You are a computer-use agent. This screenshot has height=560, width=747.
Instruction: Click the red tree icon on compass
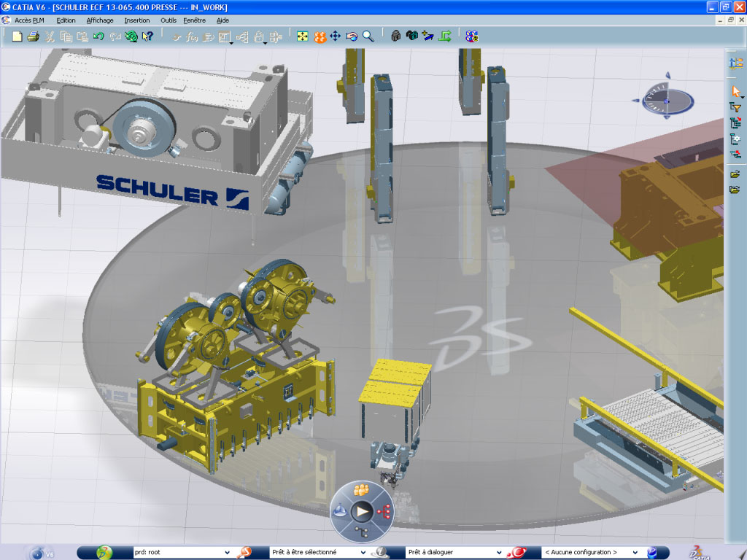[x=384, y=511]
